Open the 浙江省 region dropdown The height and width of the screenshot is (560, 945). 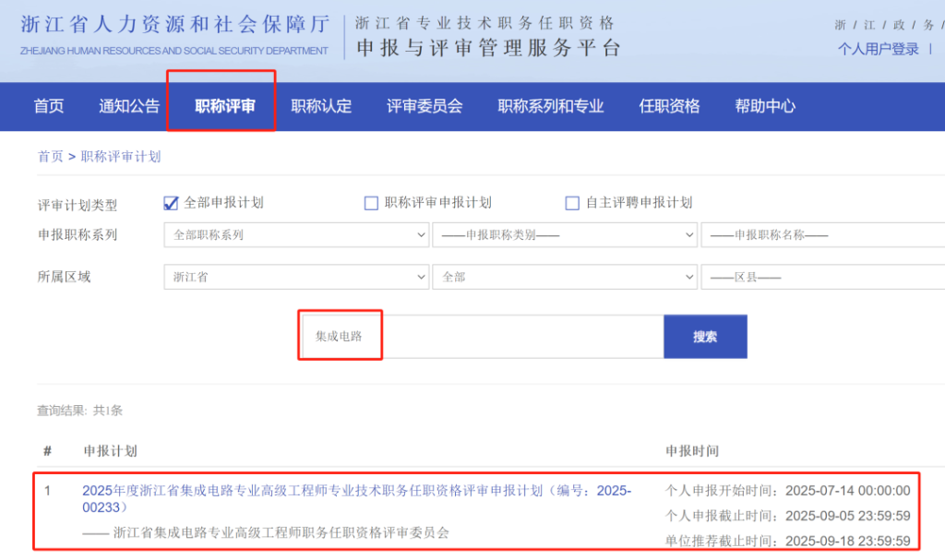(x=295, y=277)
